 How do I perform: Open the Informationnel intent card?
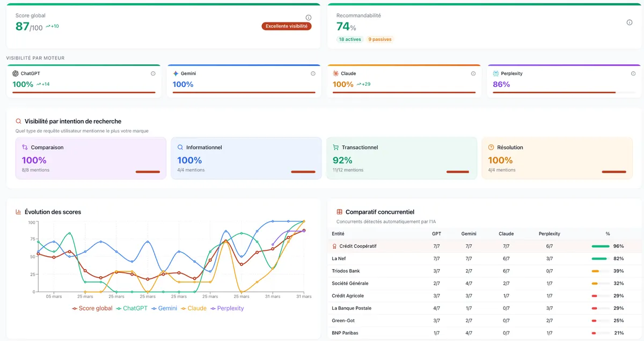coord(246,158)
